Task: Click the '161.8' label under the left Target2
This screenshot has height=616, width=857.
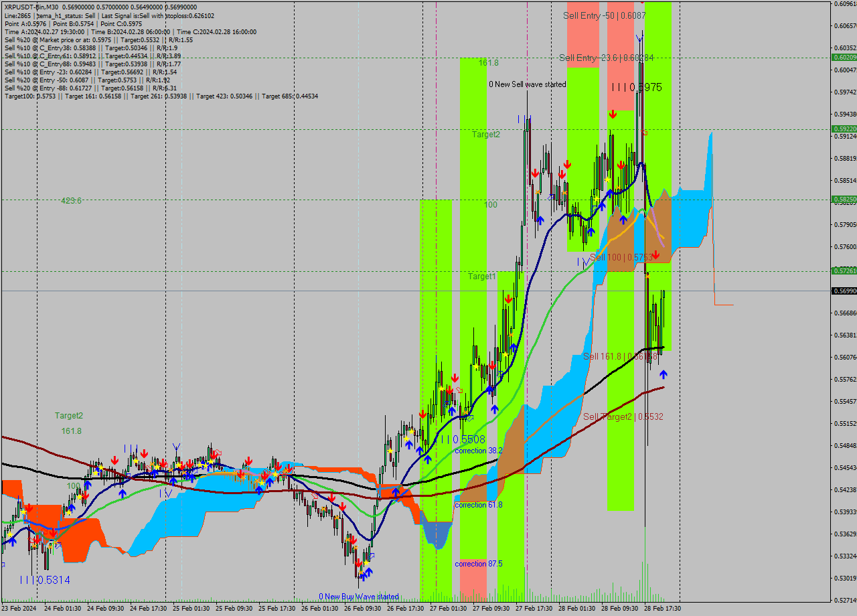Action: pyautogui.click(x=71, y=431)
